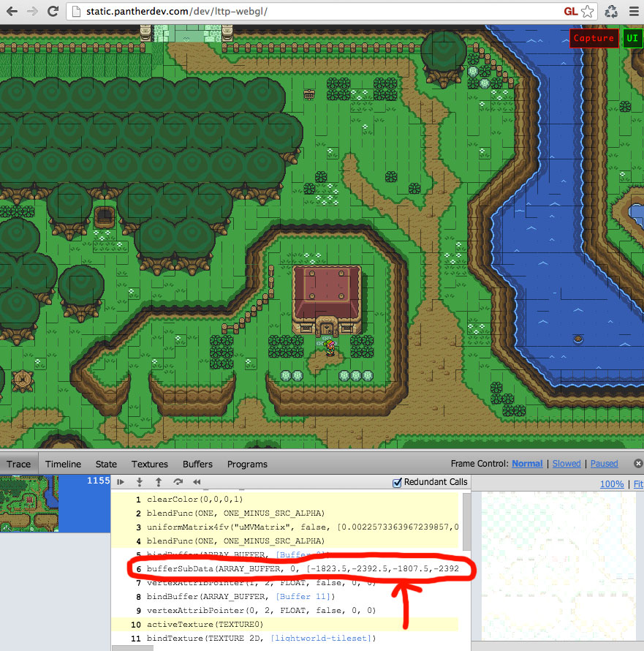Open the Textures tab
Viewport: 644px width, 651px height.
150,464
